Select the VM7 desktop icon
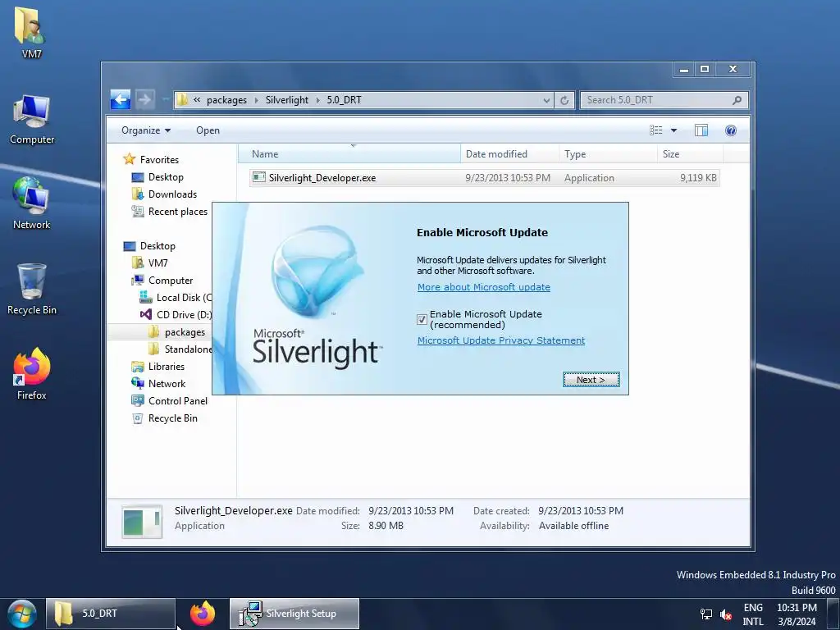Screen dimensions: 840x630 31,31
